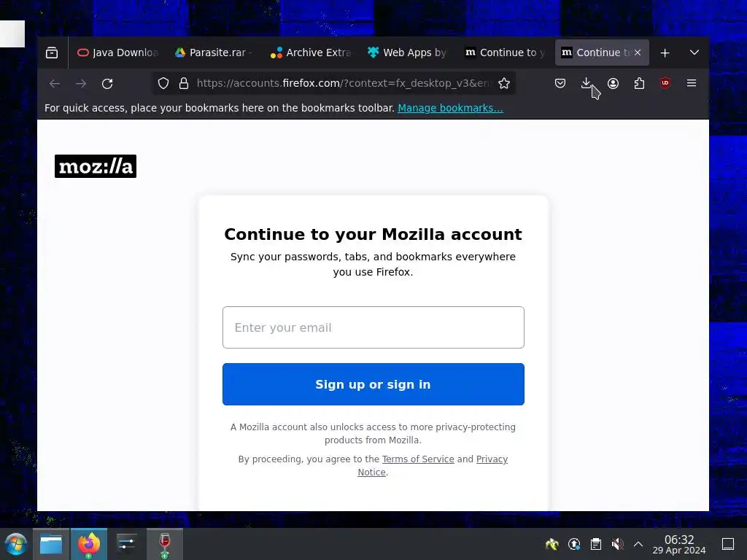
Task: Open the Extensions puzzle icon
Action: [x=639, y=83]
